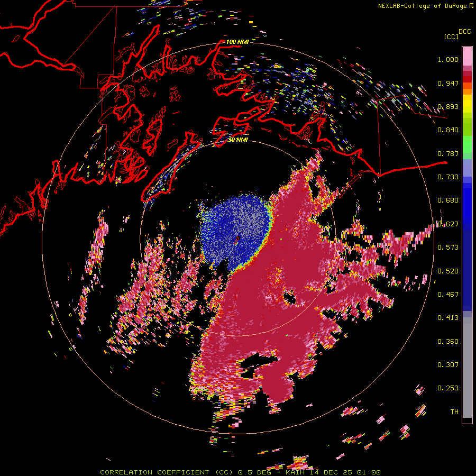Click the 0.787 legend value

pyautogui.click(x=448, y=153)
